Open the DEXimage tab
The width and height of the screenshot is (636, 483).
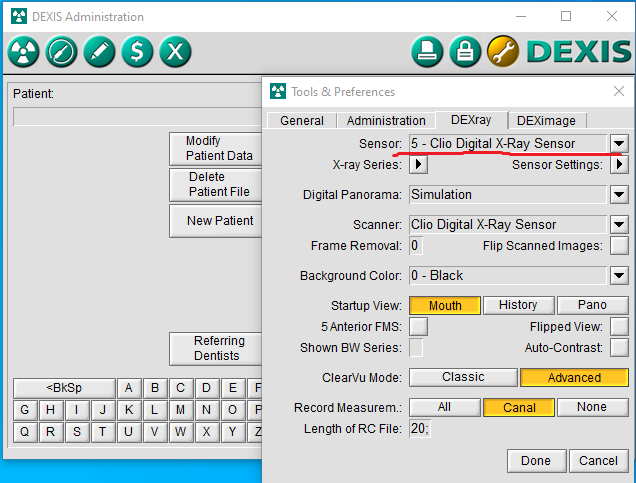coord(546,120)
